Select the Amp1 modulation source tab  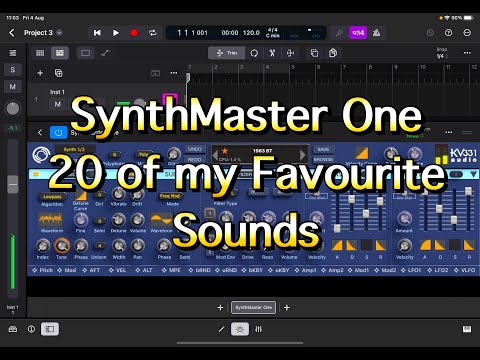pos(306,270)
